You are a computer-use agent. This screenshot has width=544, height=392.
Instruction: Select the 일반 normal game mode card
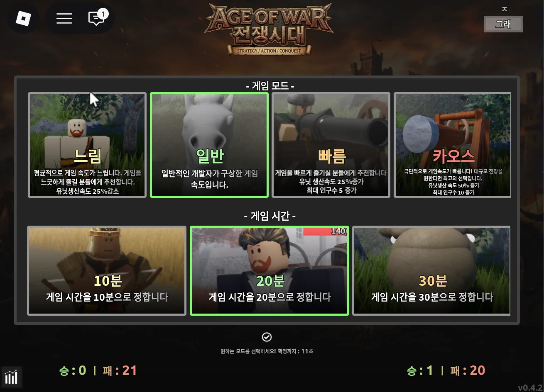click(x=209, y=145)
